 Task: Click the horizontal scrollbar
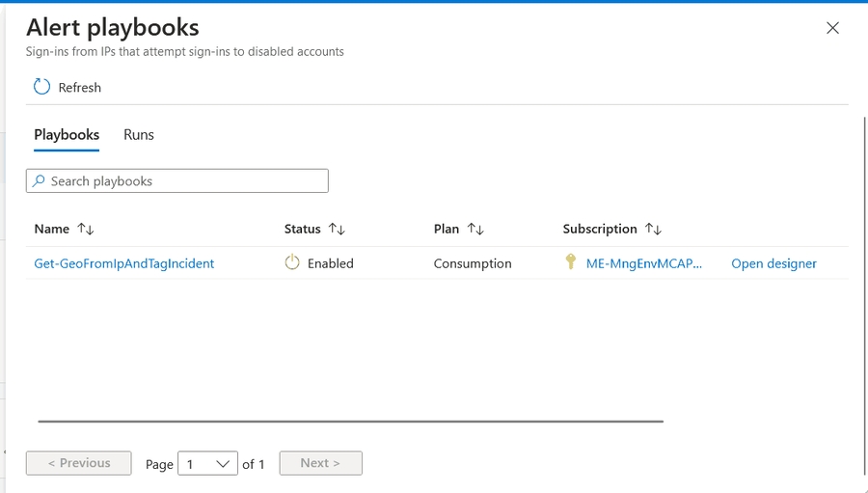[x=350, y=421]
